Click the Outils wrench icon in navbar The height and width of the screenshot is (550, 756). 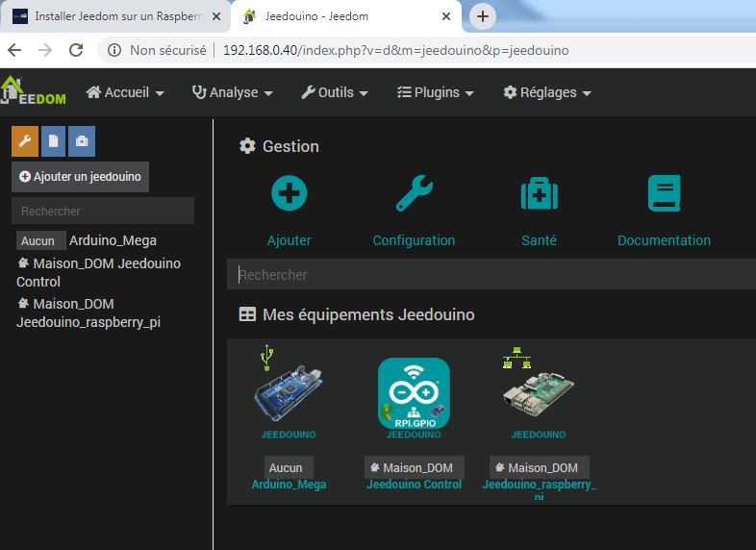click(x=308, y=91)
